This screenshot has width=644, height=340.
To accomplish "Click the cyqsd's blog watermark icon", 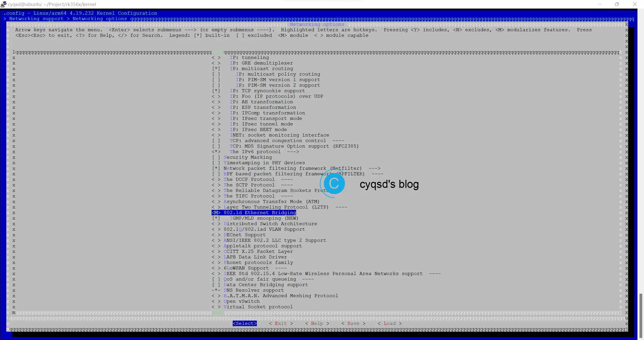I will [x=334, y=184].
